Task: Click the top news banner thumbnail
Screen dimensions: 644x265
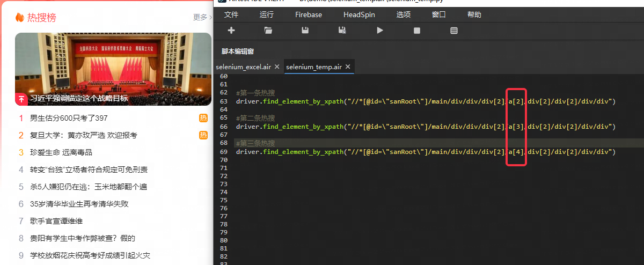Action: pos(113,69)
